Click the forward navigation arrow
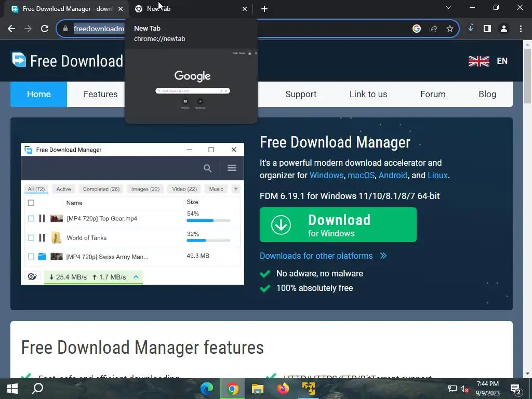The width and height of the screenshot is (532, 399). tap(28, 29)
